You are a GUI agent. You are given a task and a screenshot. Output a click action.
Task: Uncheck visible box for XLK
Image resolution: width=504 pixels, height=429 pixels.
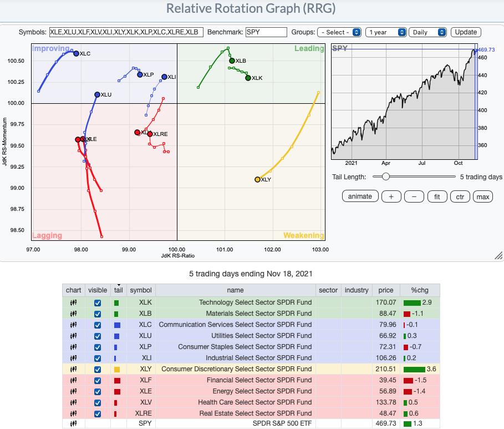pos(98,303)
